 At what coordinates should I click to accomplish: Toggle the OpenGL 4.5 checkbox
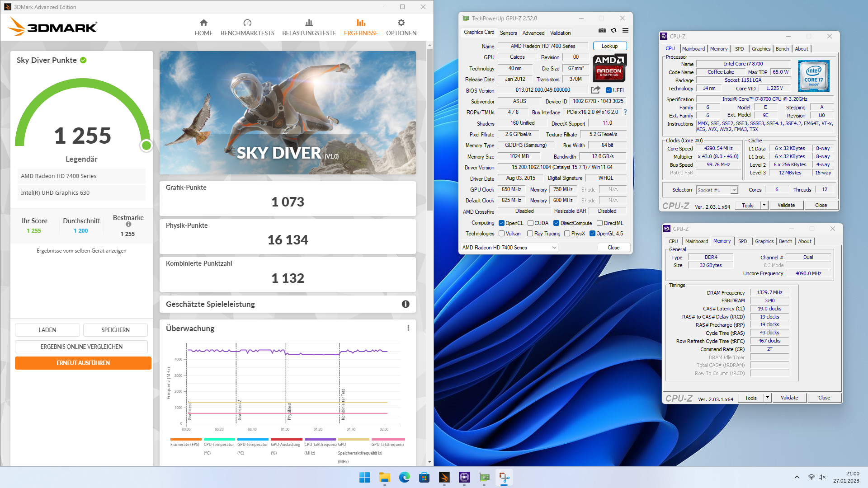[x=592, y=234]
